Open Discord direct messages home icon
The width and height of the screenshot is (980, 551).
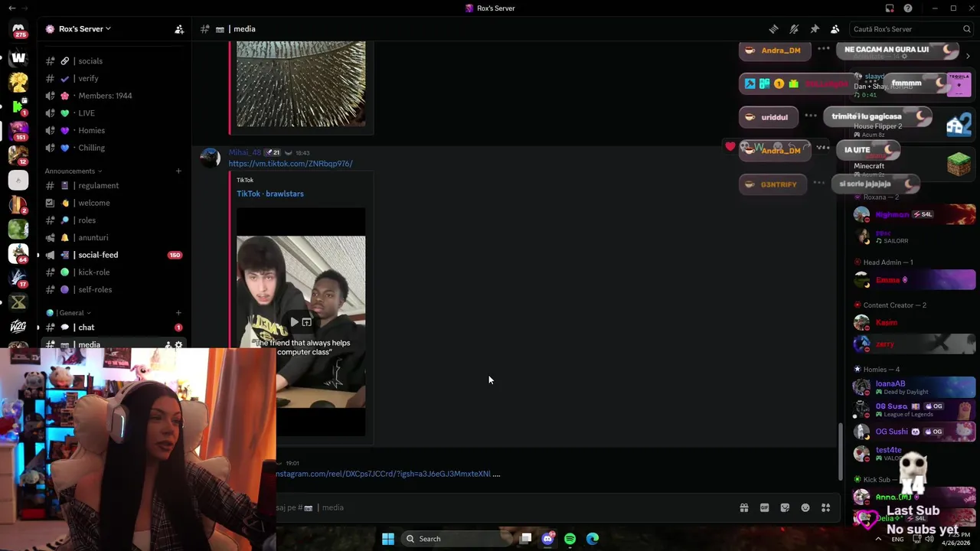[x=18, y=29]
